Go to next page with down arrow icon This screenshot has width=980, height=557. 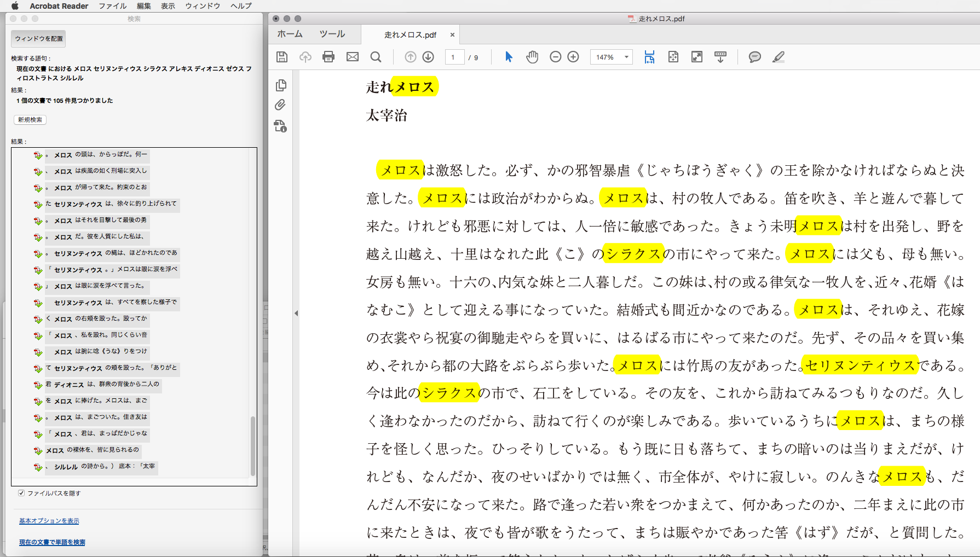click(429, 57)
